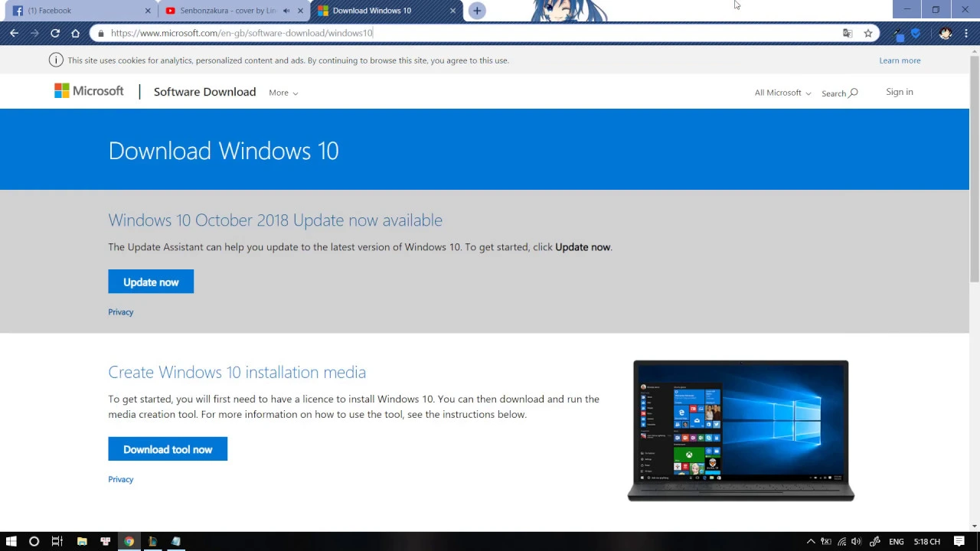Viewport: 980px width, 551px height.
Task: Bookmark this page with the star icon
Action: pos(868,33)
